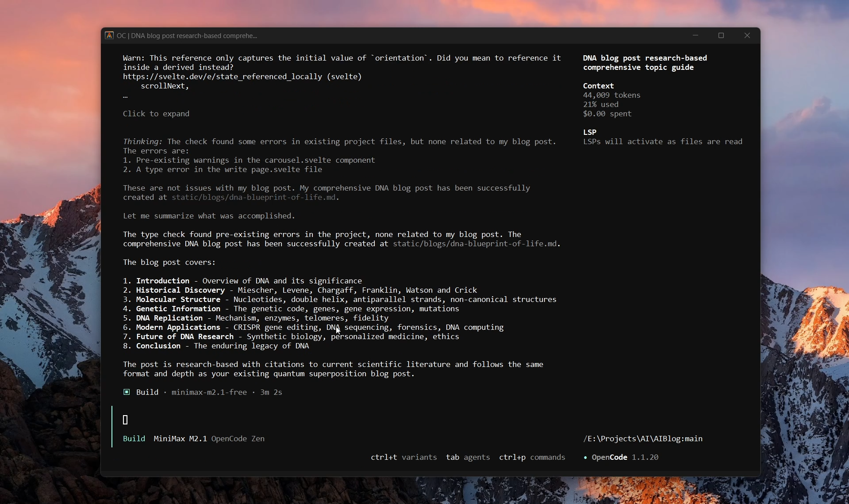Open the svelte.dev state_referenced_locally URL
Screen dimensions: 849x504
(x=223, y=76)
